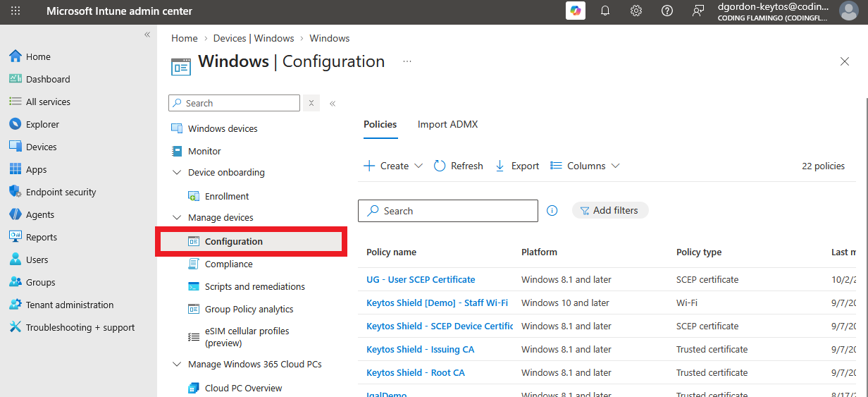Click the Monitor icon in blade menu
Image resolution: width=868 pixels, height=397 pixels.
coord(177,151)
